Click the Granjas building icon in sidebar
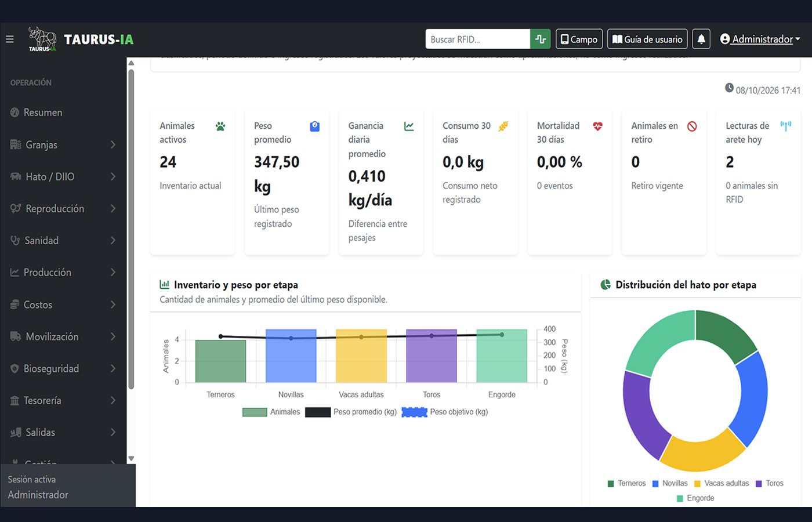Screen dimensions: 812x522 (16, 144)
